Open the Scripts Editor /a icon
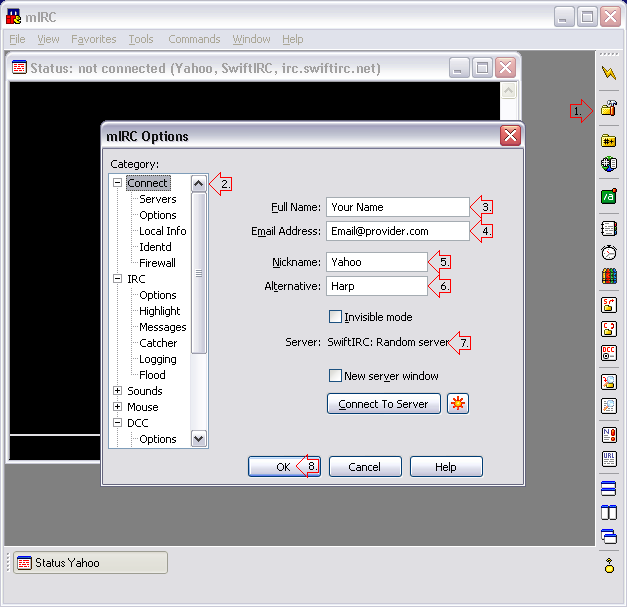The image size is (627, 607). pos(609,196)
